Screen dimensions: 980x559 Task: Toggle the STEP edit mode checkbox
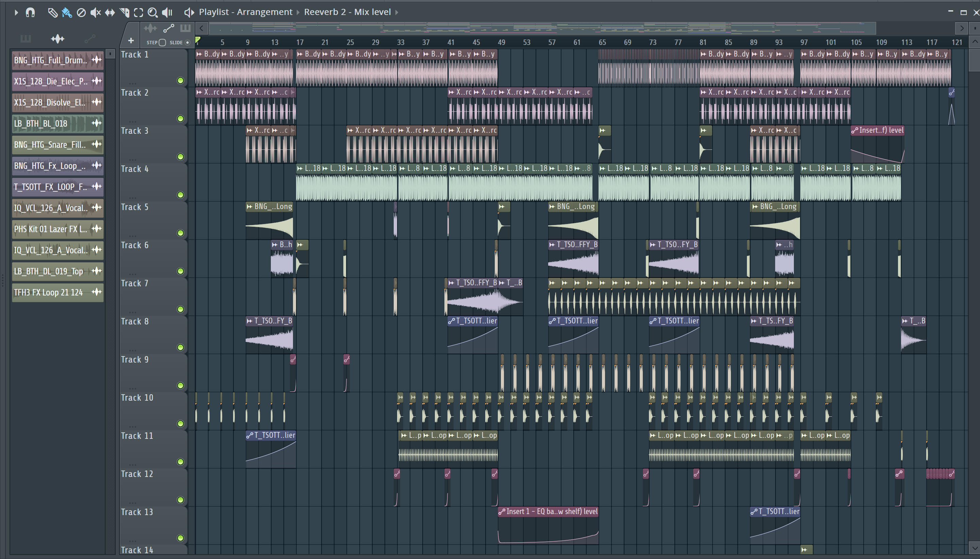click(162, 43)
